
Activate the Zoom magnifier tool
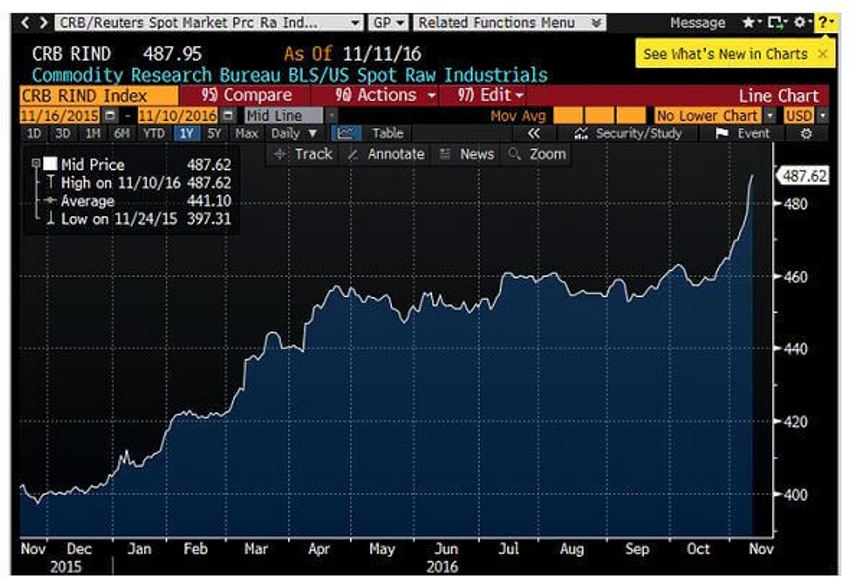pos(537,154)
